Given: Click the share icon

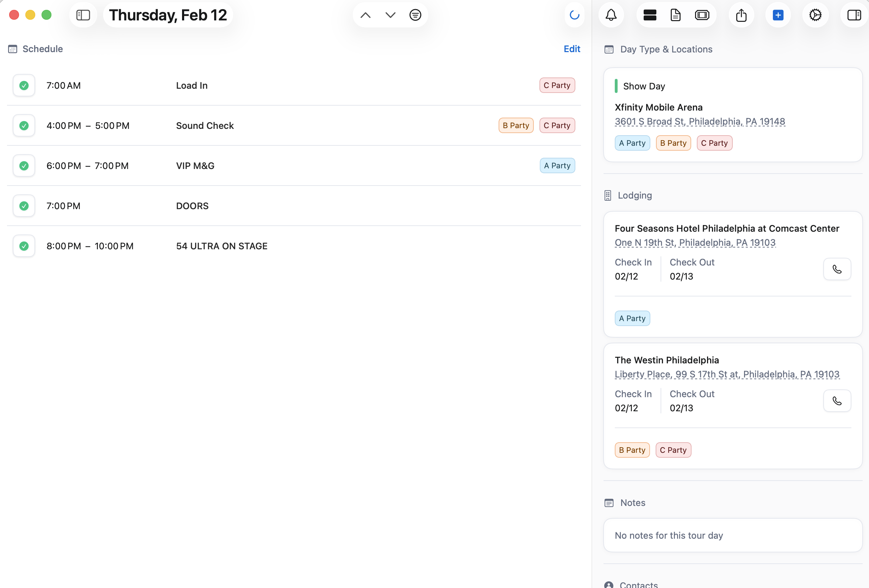Looking at the screenshot, I should [741, 15].
